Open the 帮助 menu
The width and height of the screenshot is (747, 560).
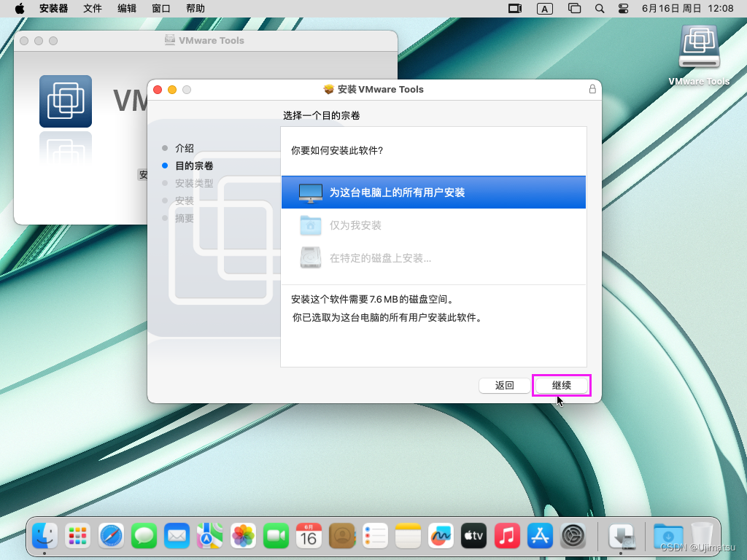pos(196,9)
